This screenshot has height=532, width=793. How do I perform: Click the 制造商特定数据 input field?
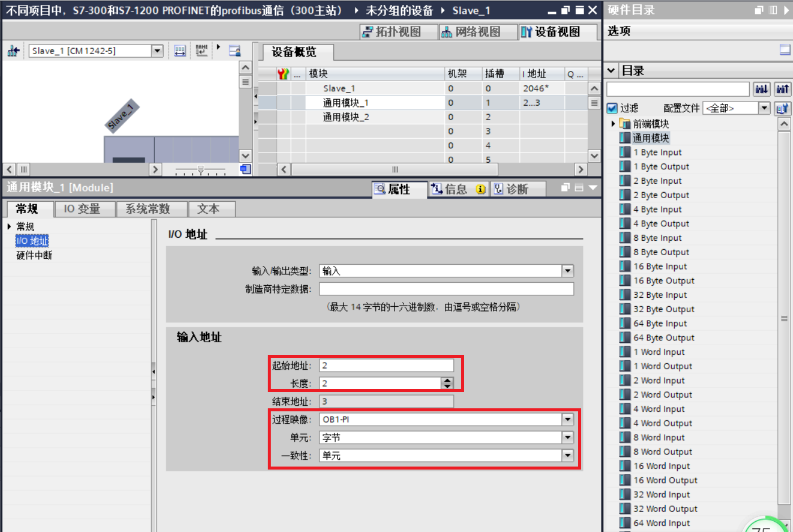click(446, 289)
